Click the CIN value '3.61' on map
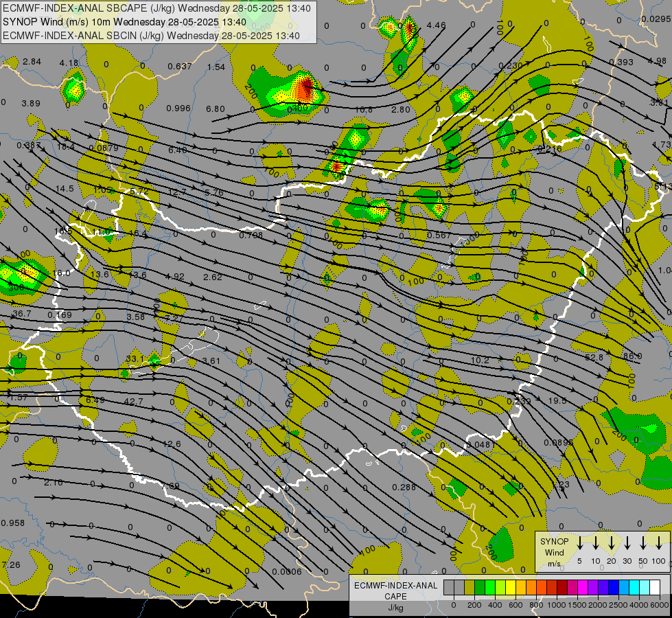672x618 pixels. pos(211,361)
